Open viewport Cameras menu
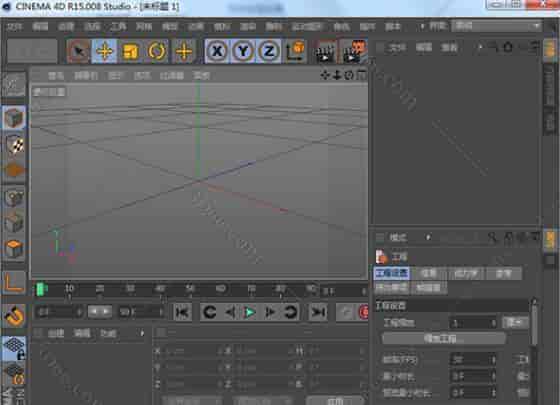The image size is (560, 405). click(x=86, y=76)
